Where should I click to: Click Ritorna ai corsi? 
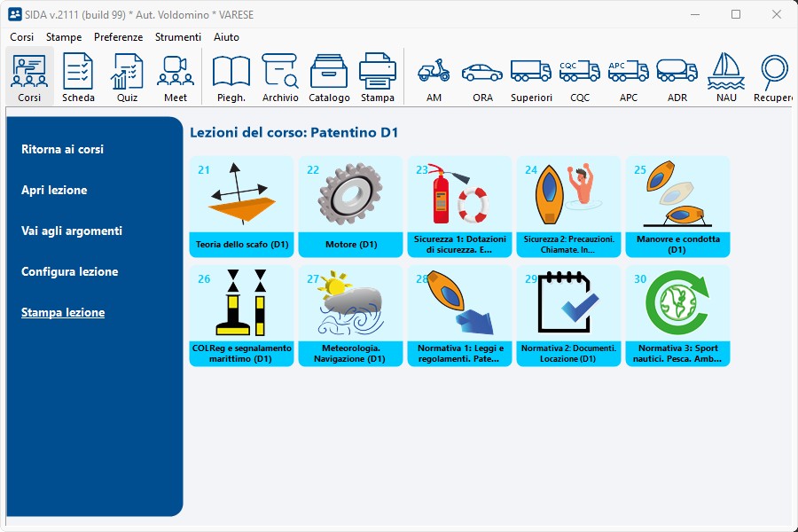pyautogui.click(x=62, y=149)
